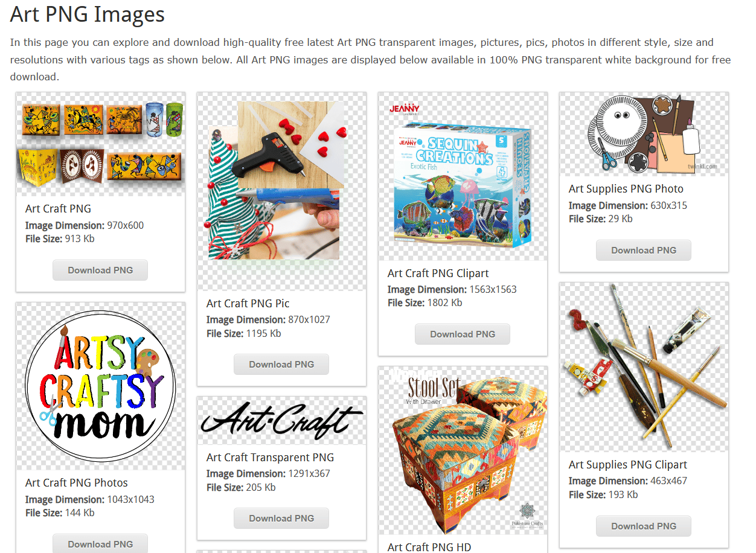Image resolution: width=756 pixels, height=553 pixels.
Task: Open the Art Craft PNG Photos title link
Action: [77, 483]
